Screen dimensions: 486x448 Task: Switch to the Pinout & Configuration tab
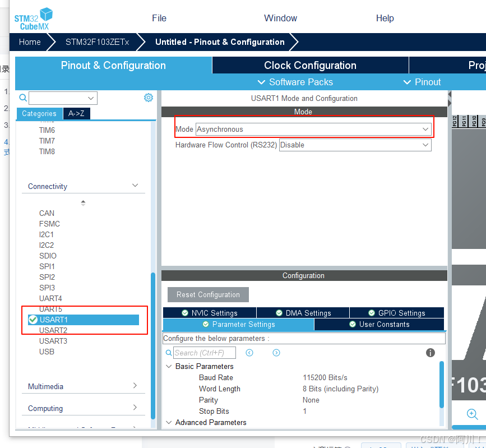(113, 65)
